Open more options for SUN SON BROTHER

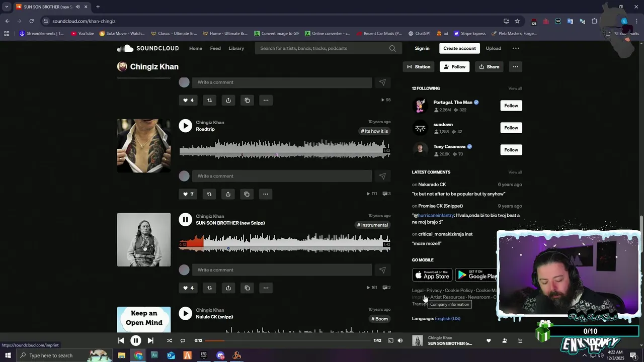coord(266,288)
